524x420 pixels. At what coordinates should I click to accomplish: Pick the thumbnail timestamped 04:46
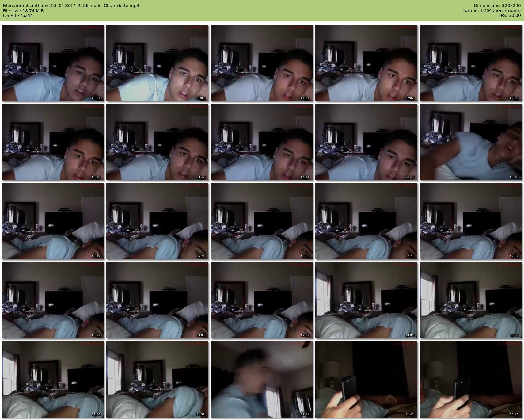click(x=366, y=142)
